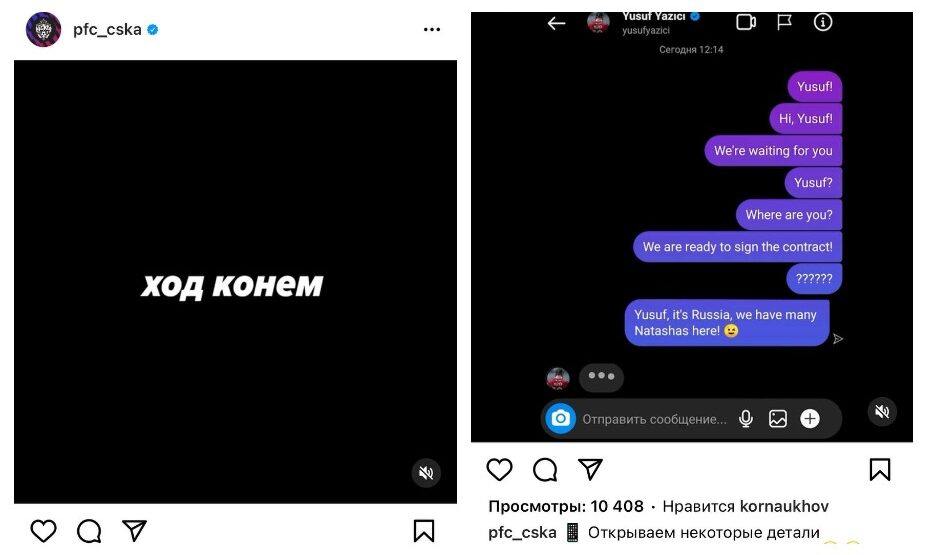Open pfc_cska profile from the post header
The image size is (928, 555).
(107, 30)
